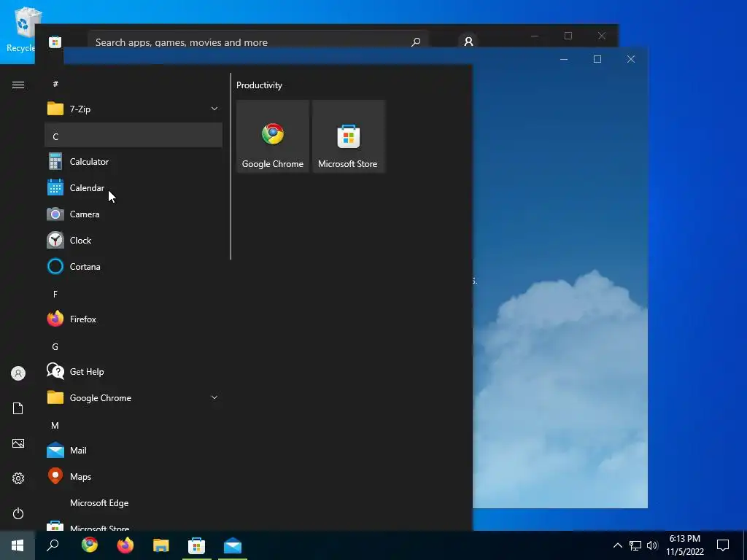Show hidden system tray icons
Image resolution: width=747 pixels, height=560 pixels.
(617, 545)
